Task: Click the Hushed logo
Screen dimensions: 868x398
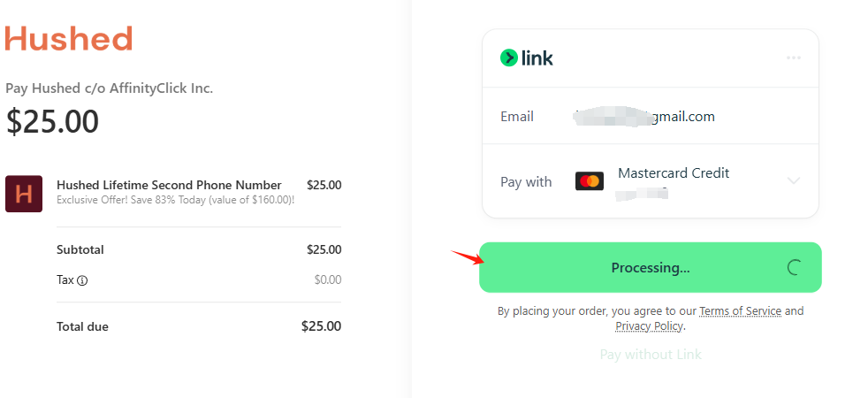Action: [69, 38]
